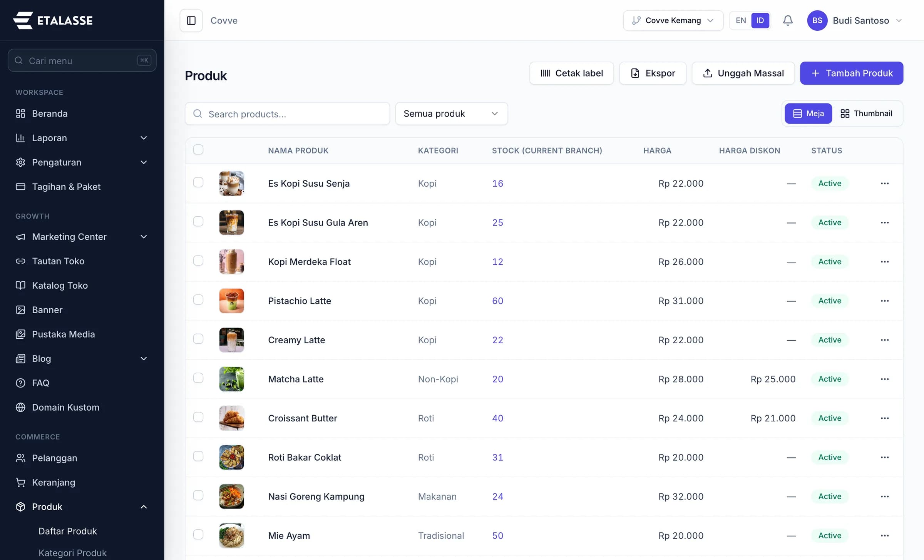
Task: Click the Tambah Produk button
Action: click(x=852, y=73)
